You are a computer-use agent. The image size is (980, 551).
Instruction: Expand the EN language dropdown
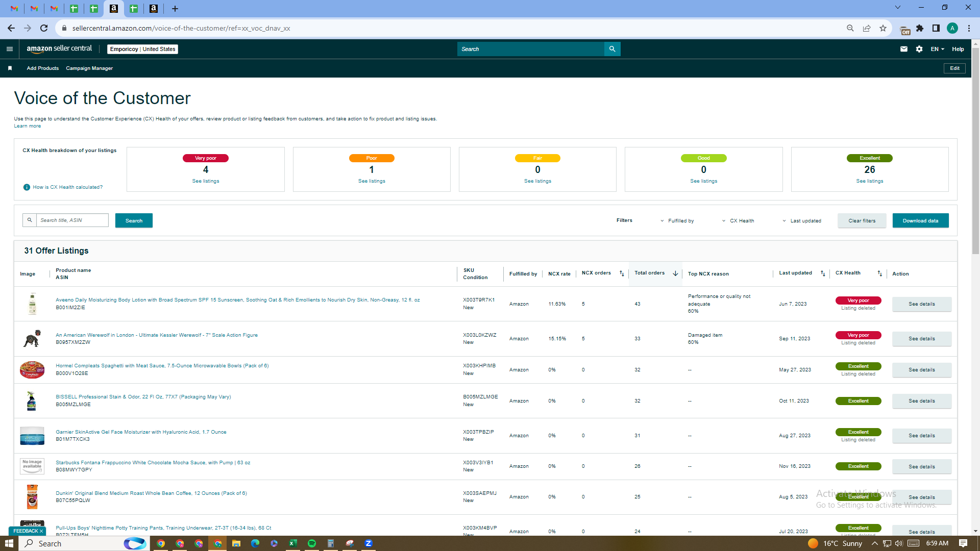(938, 49)
